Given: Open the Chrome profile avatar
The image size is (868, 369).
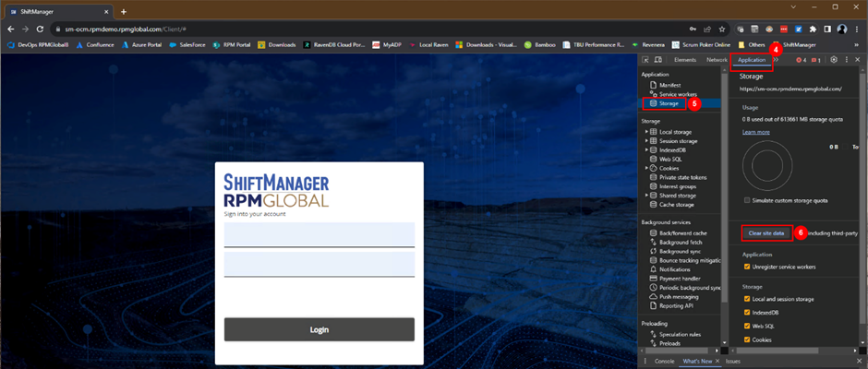Looking at the screenshot, I should (x=842, y=29).
